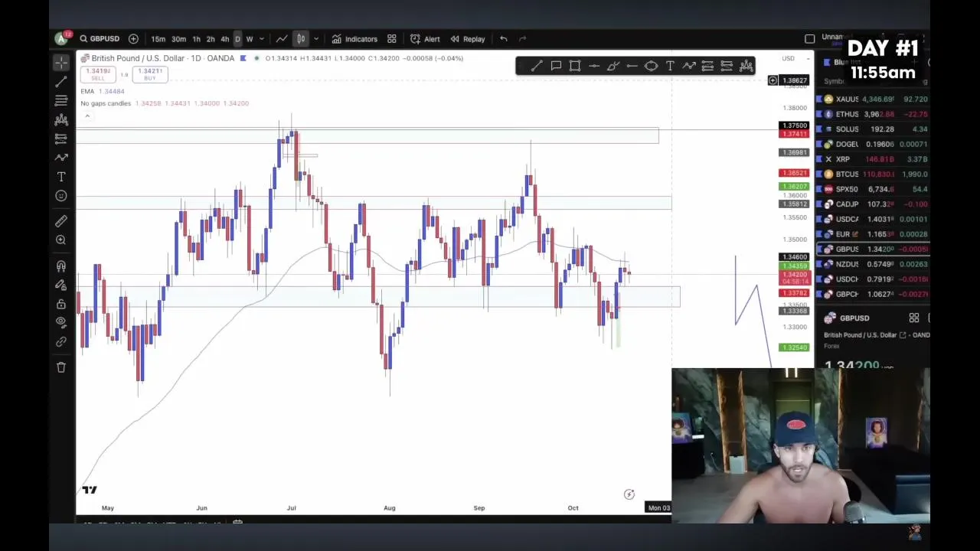Select BTCUS row in watchlist
The image size is (980, 551).
click(873, 174)
